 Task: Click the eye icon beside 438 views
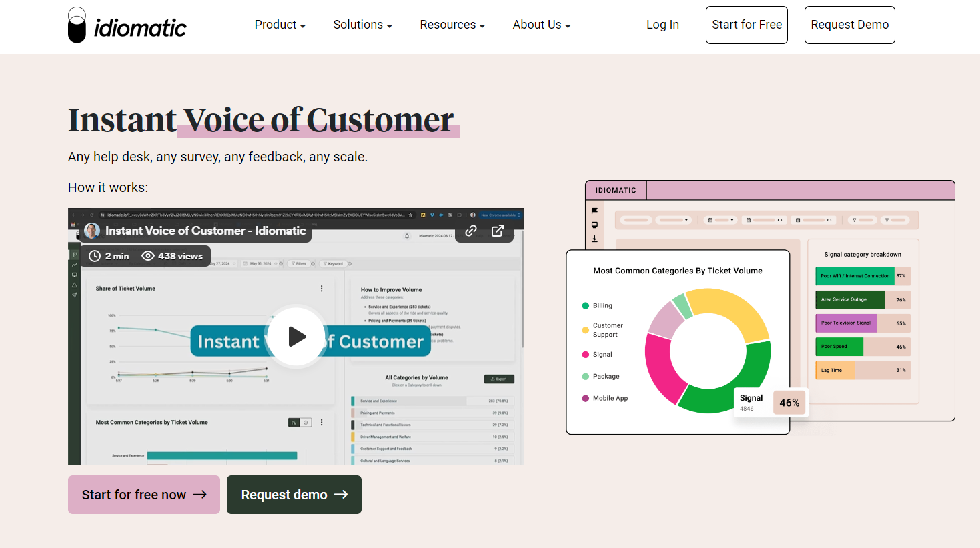pos(148,256)
